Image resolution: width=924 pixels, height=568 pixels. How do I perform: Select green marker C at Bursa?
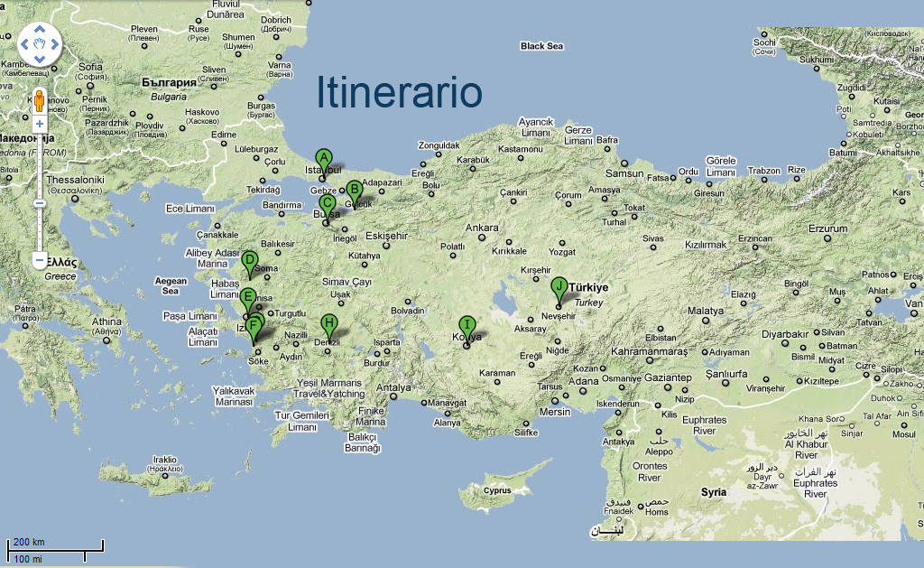click(x=327, y=206)
